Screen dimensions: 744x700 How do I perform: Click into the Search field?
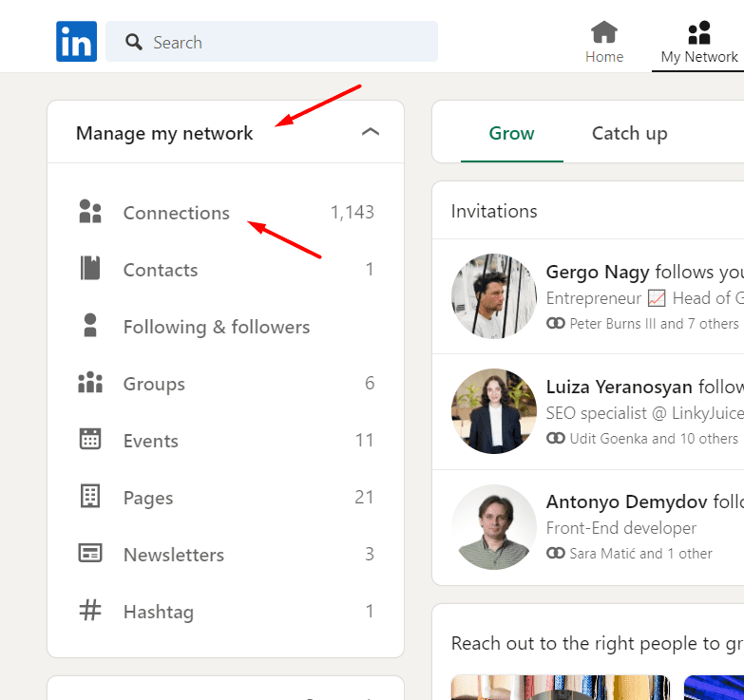pyautogui.click(x=272, y=41)
